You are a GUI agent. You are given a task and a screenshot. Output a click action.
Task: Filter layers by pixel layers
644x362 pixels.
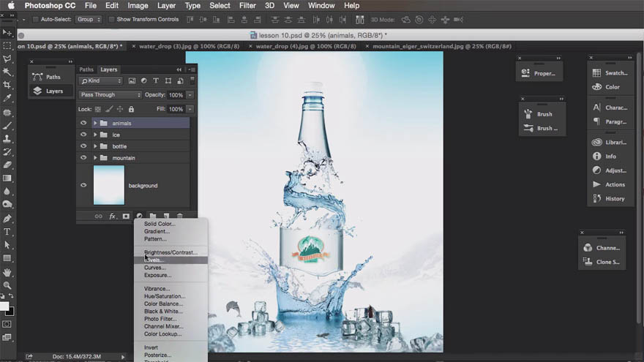click(132, 81)
